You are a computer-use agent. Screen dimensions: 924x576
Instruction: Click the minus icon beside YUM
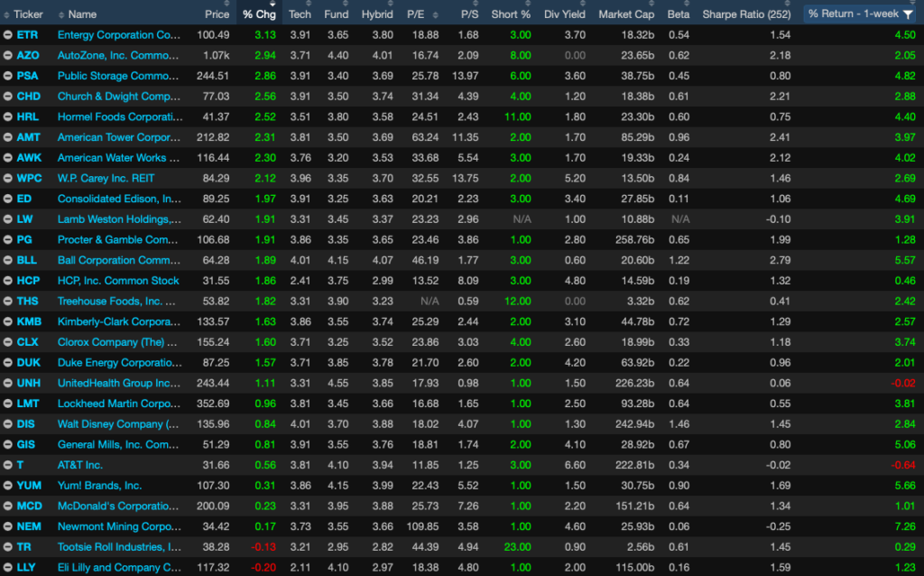point(7,486)
